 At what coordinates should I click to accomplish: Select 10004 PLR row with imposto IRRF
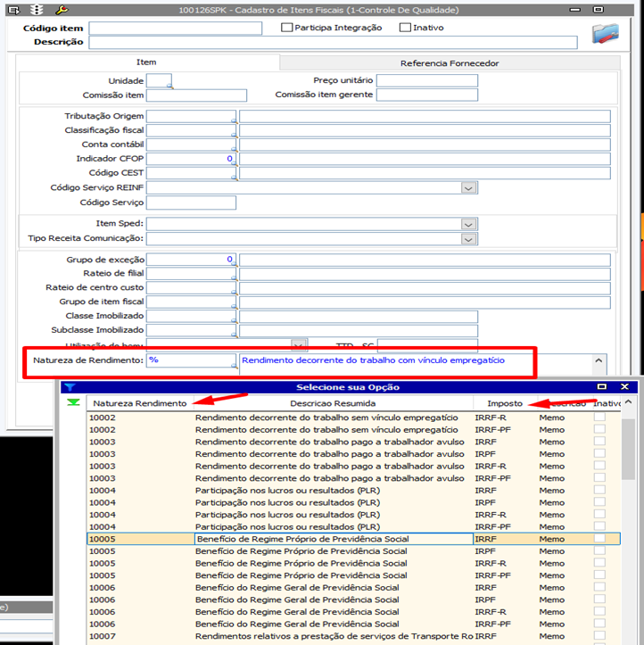click(353, 491)
